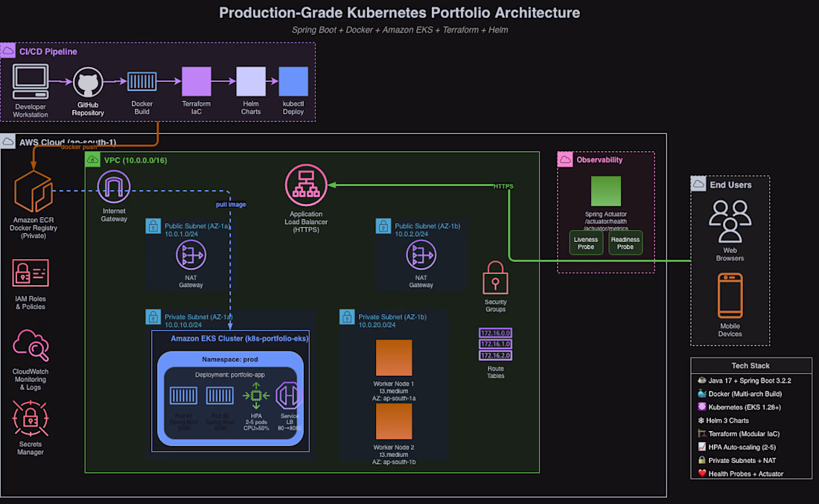
Task: Click the Pod #2 container icon
Action: point(220,395)
